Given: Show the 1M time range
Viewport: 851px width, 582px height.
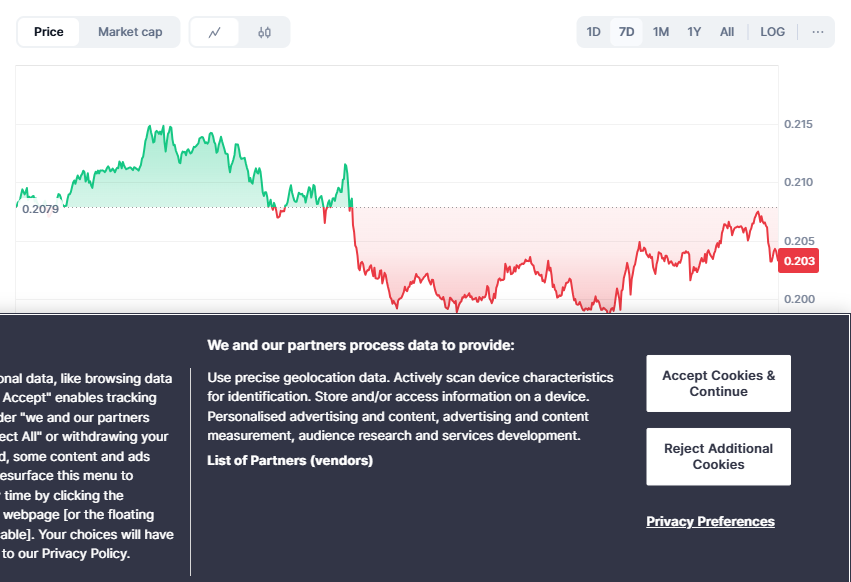Looking at the screenshot, I should (661, 32).
